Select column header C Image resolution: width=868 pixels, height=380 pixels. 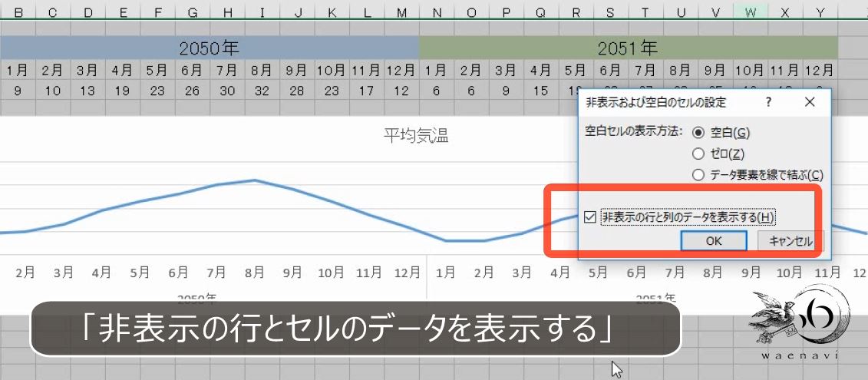53,13
